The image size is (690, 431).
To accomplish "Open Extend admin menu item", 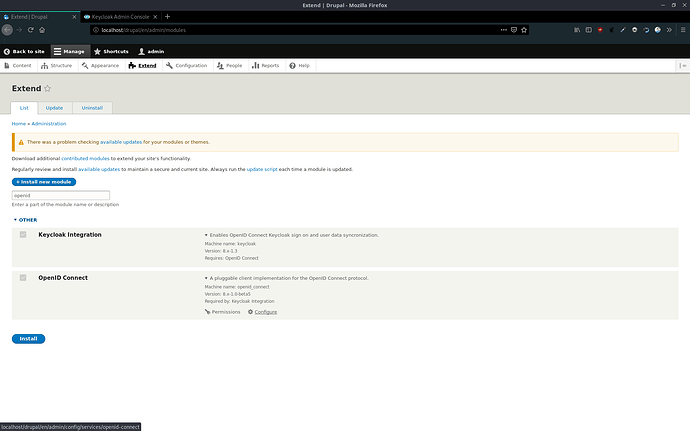I will 143,66.
